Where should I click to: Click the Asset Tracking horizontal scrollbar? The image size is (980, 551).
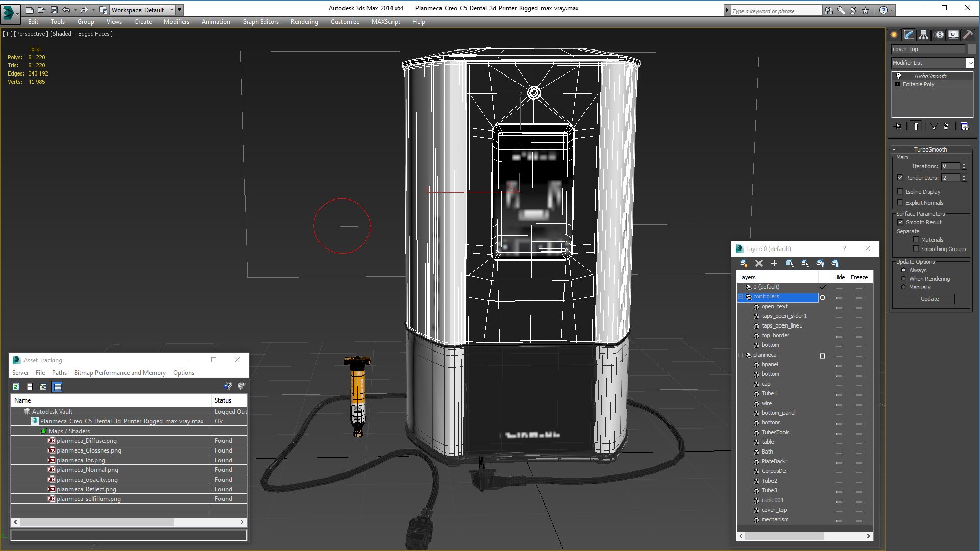coord(129,522)
